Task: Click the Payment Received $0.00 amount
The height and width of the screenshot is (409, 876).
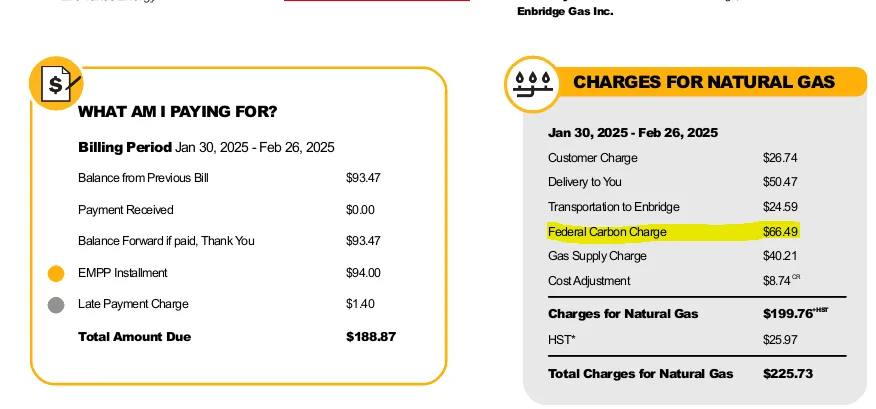Action: click(x=360, y=210)
